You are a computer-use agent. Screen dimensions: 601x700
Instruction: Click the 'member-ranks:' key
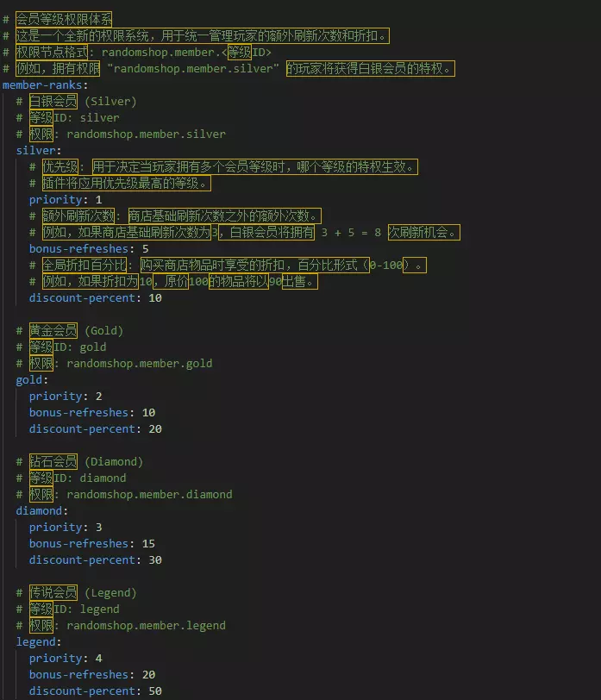45,84
